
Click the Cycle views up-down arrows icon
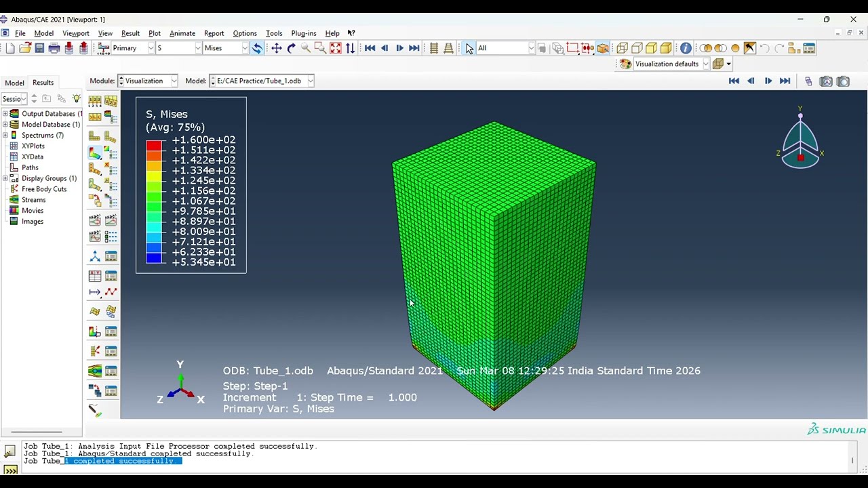[350, 48]
